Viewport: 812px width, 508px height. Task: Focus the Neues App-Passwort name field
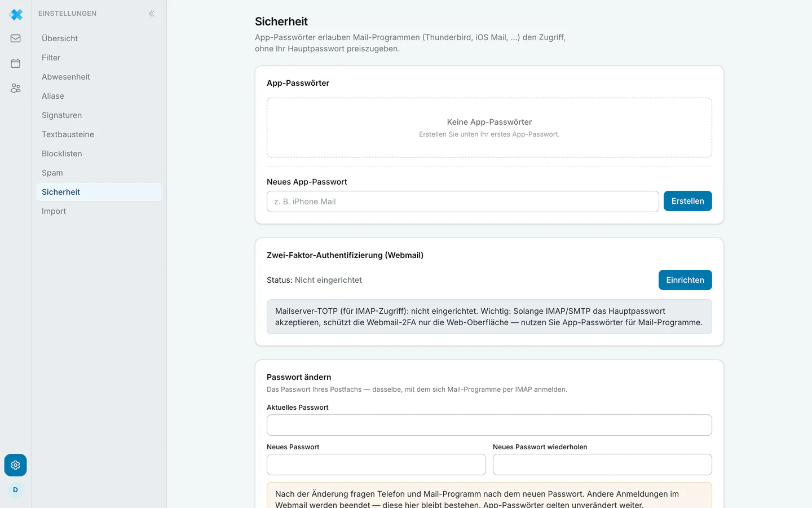(462, 202)
